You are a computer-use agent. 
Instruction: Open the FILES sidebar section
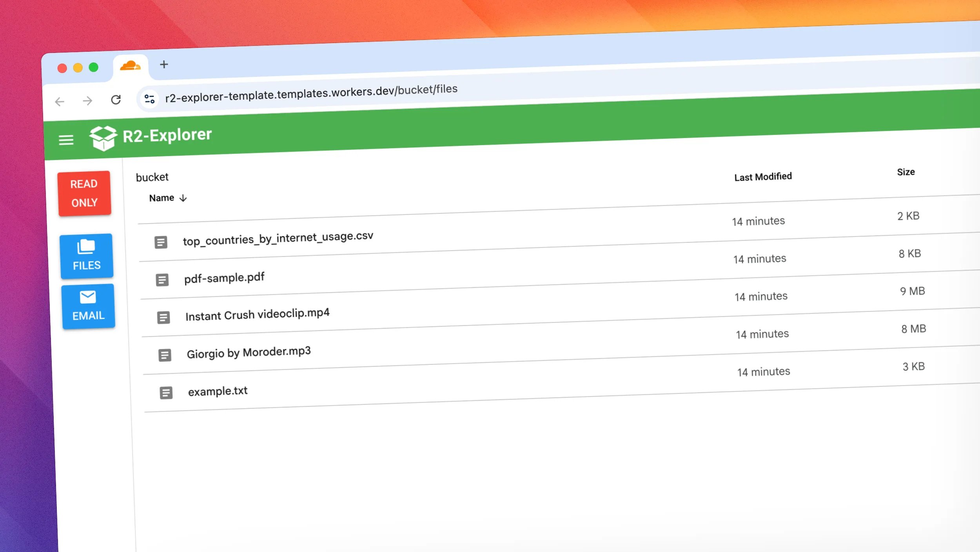point(87,256)
